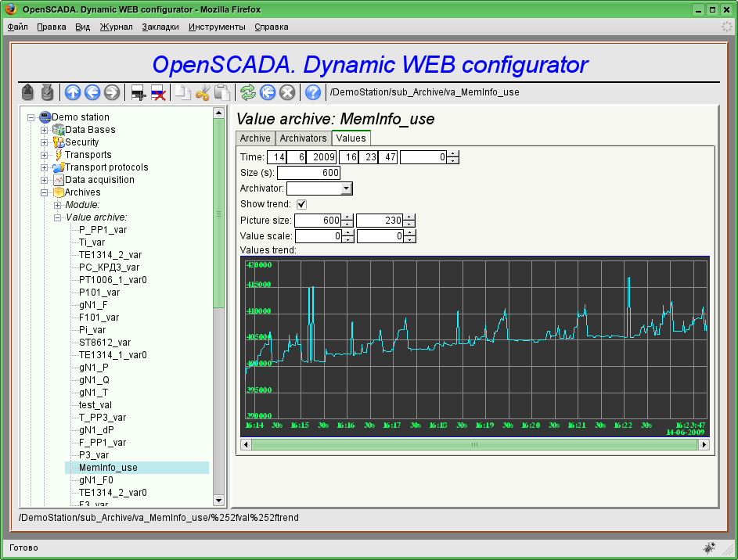
Task: Click the Data acquisition chart icon
Action: pos(59,180)
